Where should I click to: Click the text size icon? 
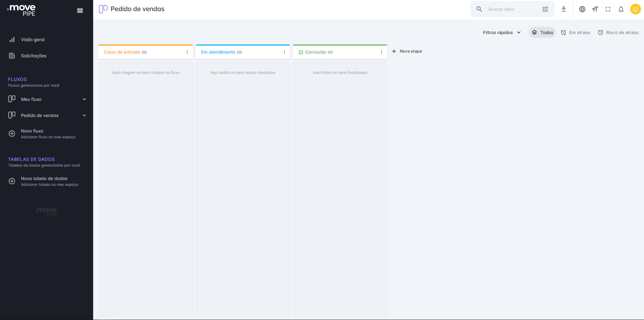click(x=595, y=9)
